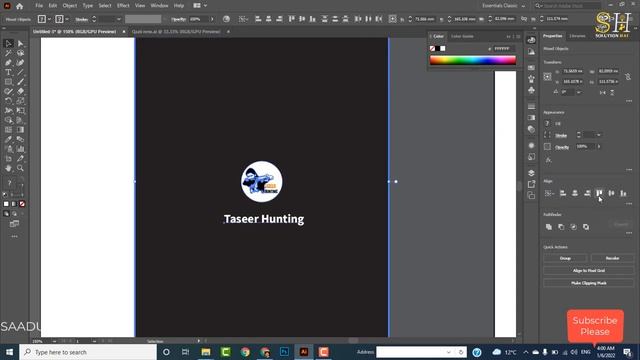Select the reference point locator grid

[547, 76]
